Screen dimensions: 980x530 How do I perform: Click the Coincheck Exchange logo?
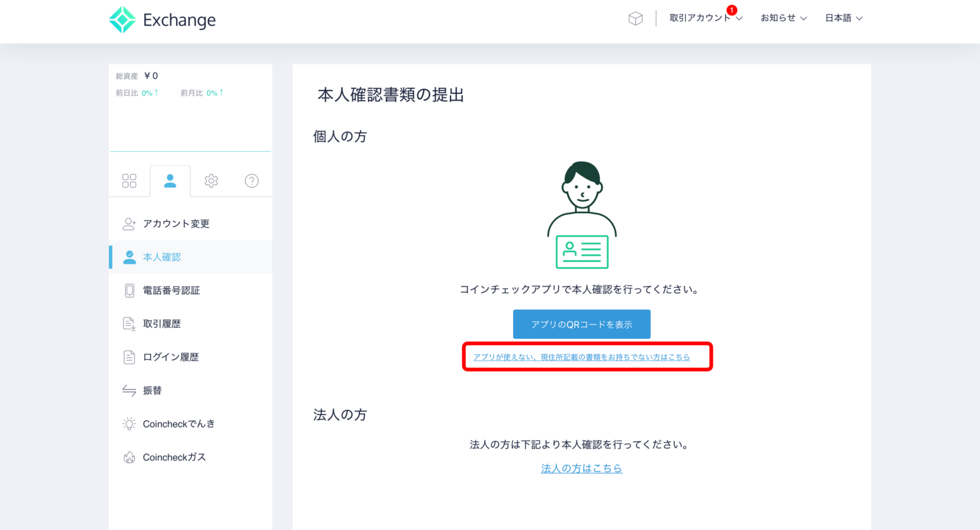pyautogui.click(x=162, y=20)
